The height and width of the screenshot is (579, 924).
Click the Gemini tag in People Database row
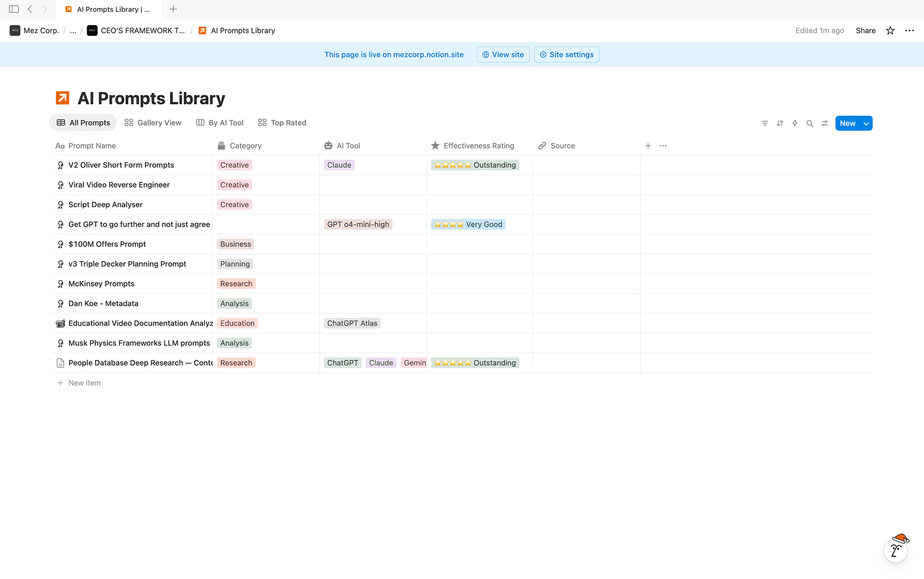point(413,363)
